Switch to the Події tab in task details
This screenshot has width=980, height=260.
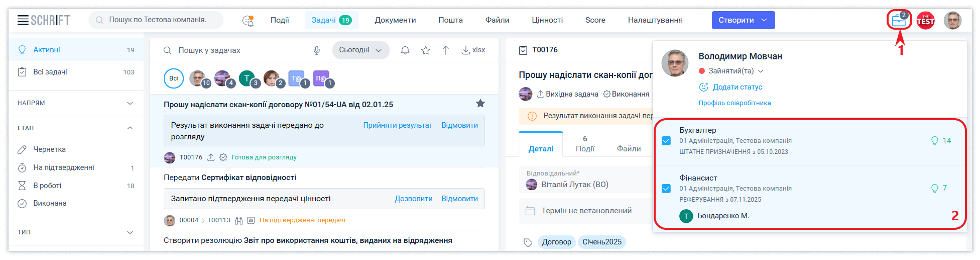click(x=585, y=144)
